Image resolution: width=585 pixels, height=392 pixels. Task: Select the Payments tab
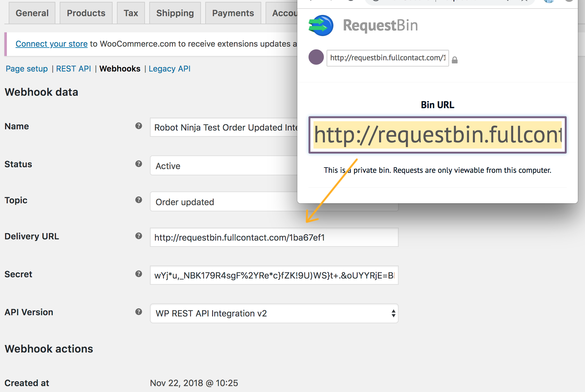point(233,13)
